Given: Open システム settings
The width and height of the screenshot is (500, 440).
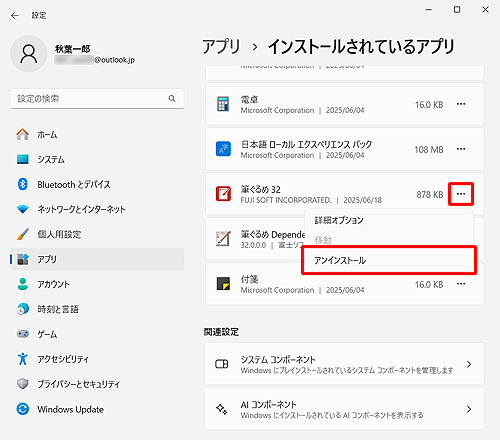Looking at the screenshot, I should tap(97, 159).
